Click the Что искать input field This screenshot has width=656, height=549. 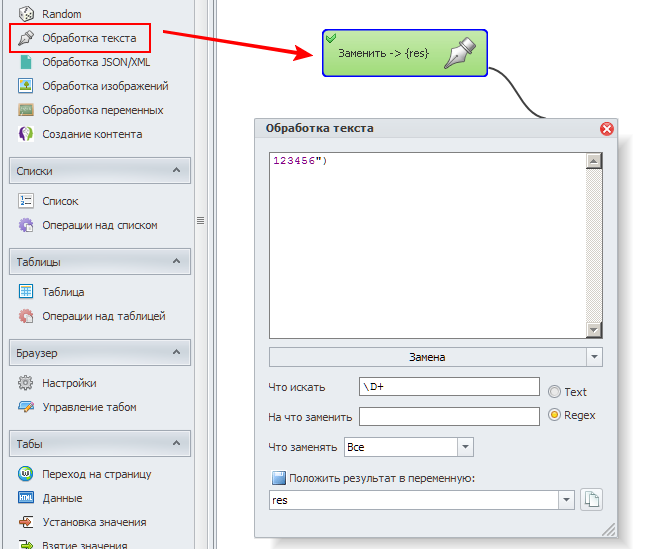[x=449, y=387]
